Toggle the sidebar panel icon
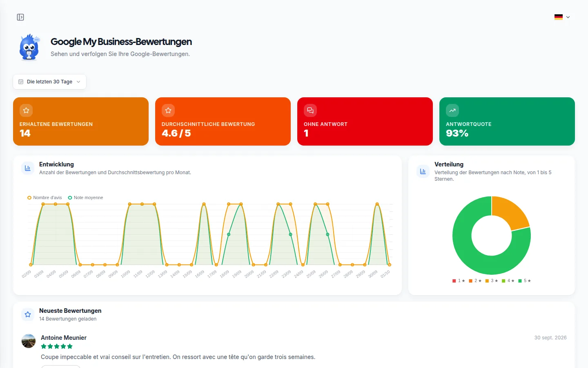 click(x=20, y=17)
